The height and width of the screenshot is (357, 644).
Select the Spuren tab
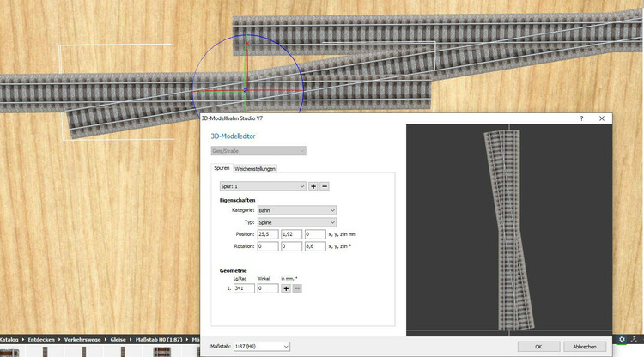[222, 168]
